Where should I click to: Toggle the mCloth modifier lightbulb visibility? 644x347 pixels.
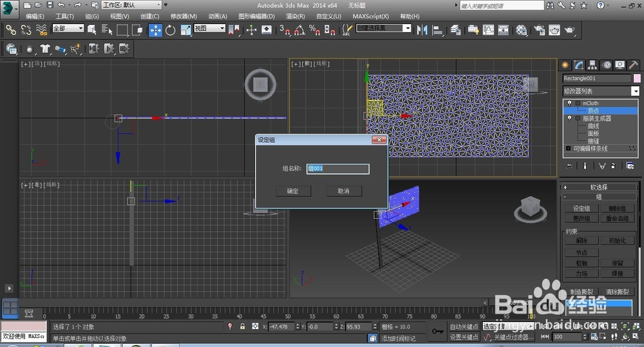click(x=569, y=103)
